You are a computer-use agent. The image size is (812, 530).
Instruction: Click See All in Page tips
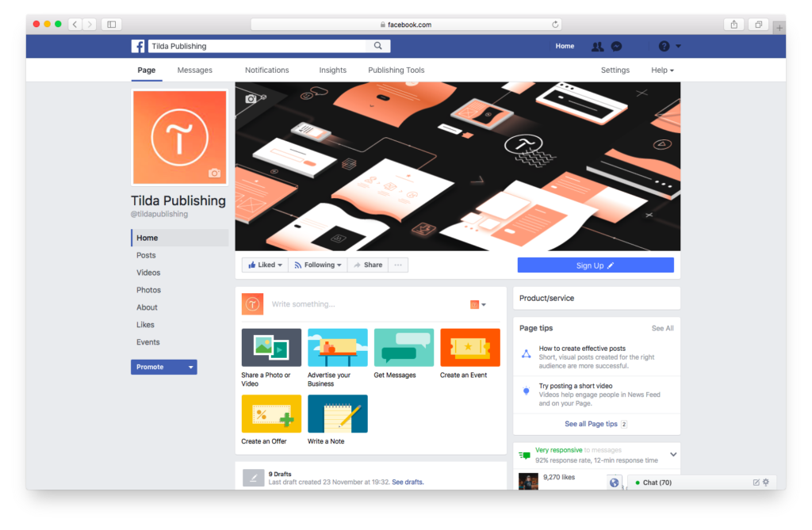662,328
